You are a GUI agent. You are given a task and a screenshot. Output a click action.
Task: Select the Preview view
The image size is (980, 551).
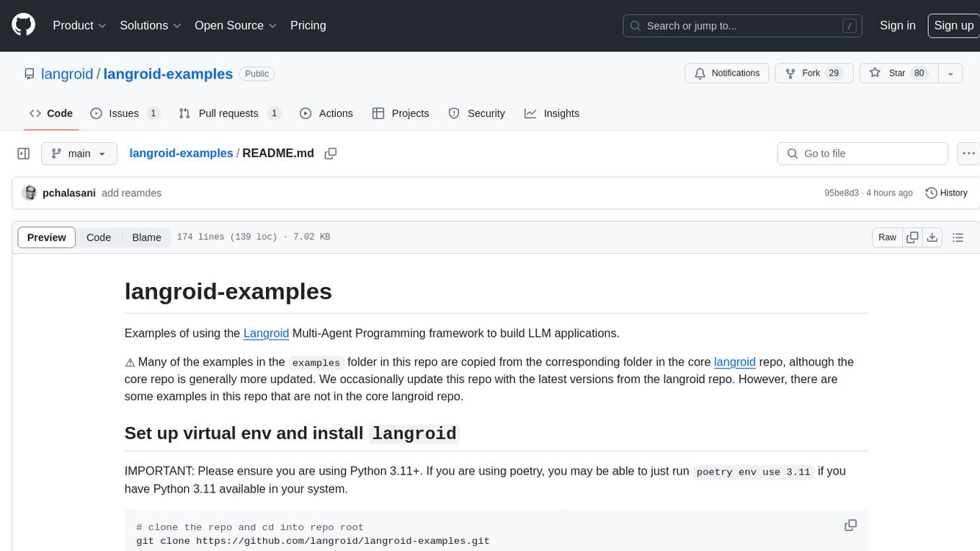coord(47,237)
